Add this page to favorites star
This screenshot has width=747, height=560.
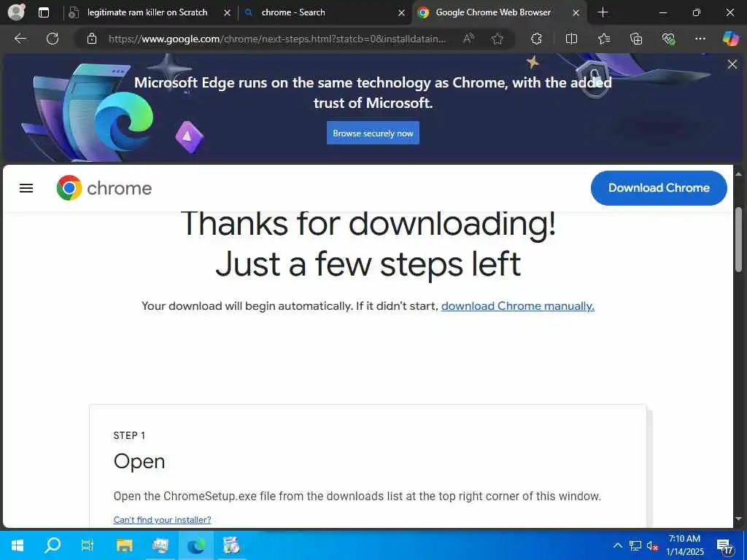[498, 39]
